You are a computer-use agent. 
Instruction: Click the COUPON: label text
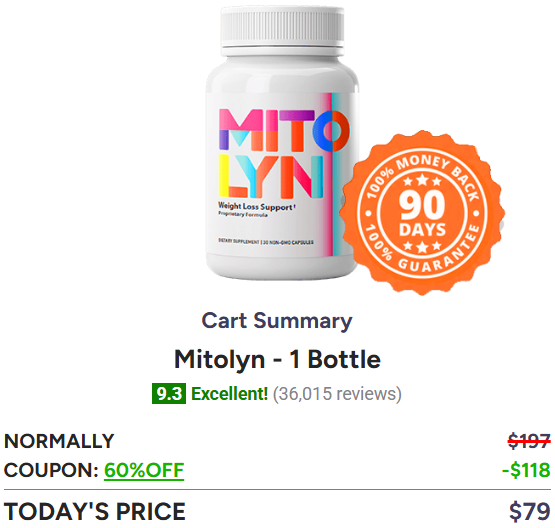coord(51,470)
